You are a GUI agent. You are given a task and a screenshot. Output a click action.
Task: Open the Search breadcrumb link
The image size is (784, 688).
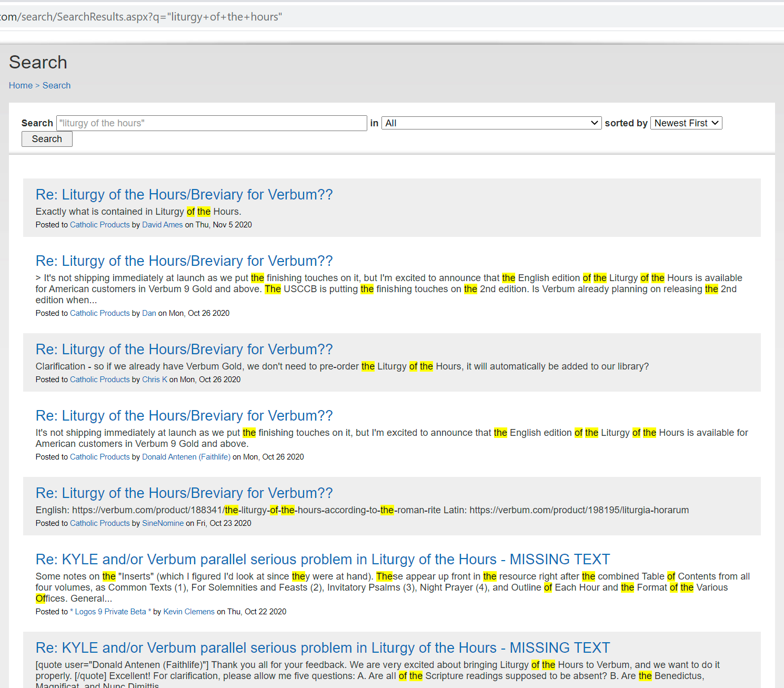click(x=56, y=85)
